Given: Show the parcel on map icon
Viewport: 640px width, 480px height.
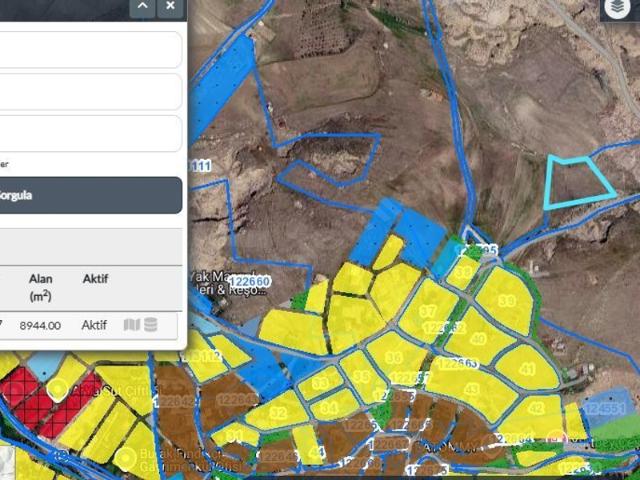Looking at the screenshot, I should [131, 325].
